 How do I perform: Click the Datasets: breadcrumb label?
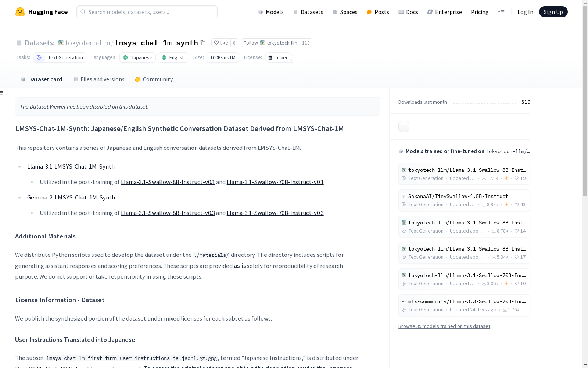tap(40, 43)
